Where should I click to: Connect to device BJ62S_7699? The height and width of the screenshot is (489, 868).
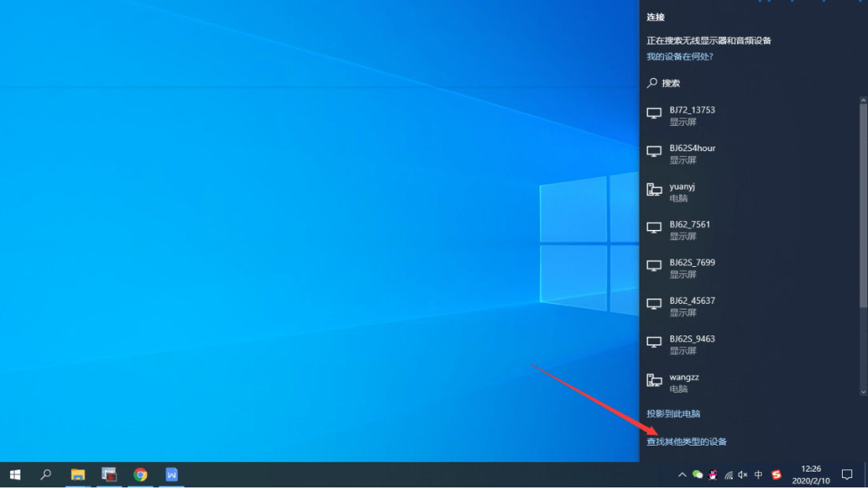click(x=750, y=269)
